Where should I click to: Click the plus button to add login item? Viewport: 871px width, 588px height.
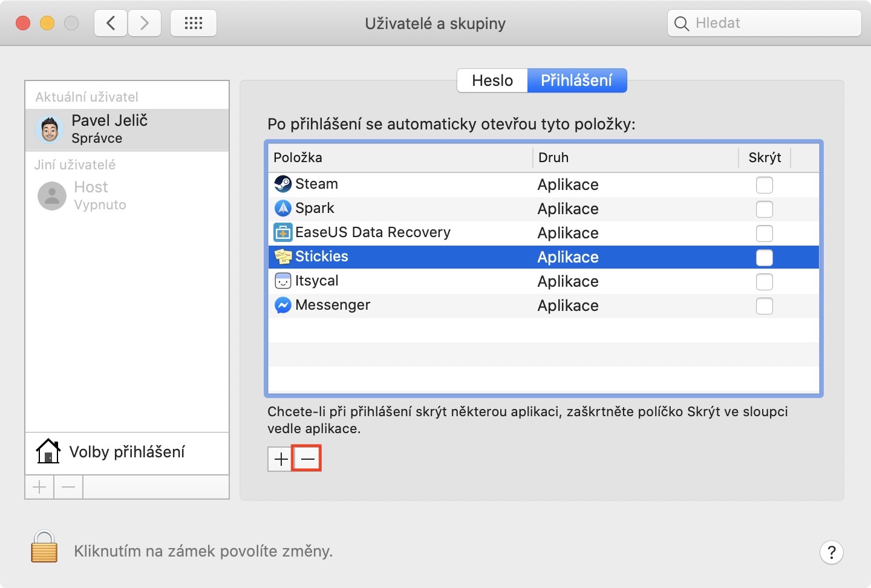pos(281,459)
